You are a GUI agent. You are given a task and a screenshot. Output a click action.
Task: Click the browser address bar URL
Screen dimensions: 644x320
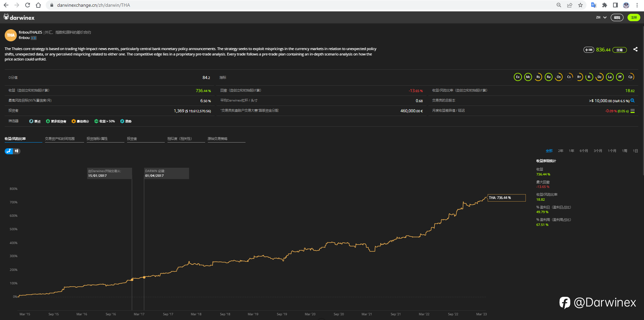pos(93,5)
